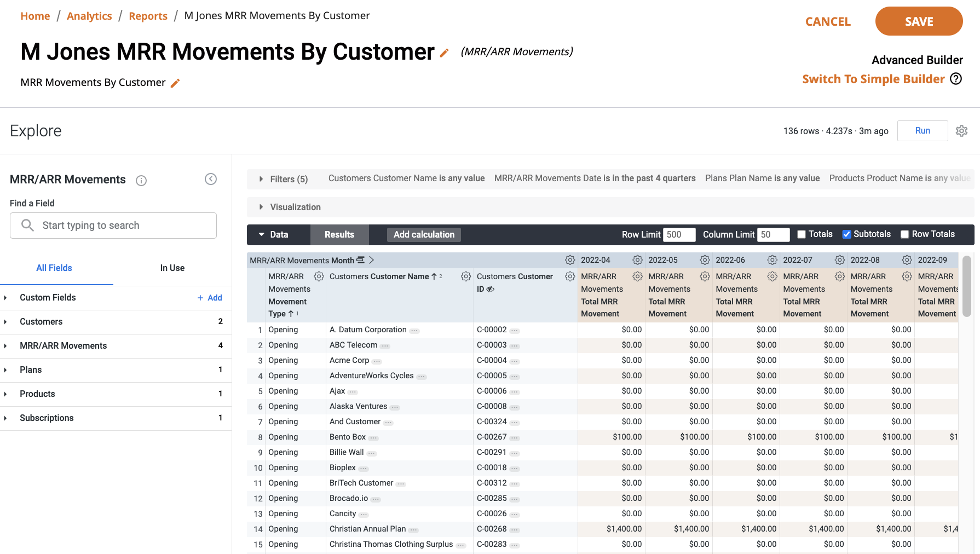Enable the Row Totals checkbox
980x554 pixels.
pos(905,234)
